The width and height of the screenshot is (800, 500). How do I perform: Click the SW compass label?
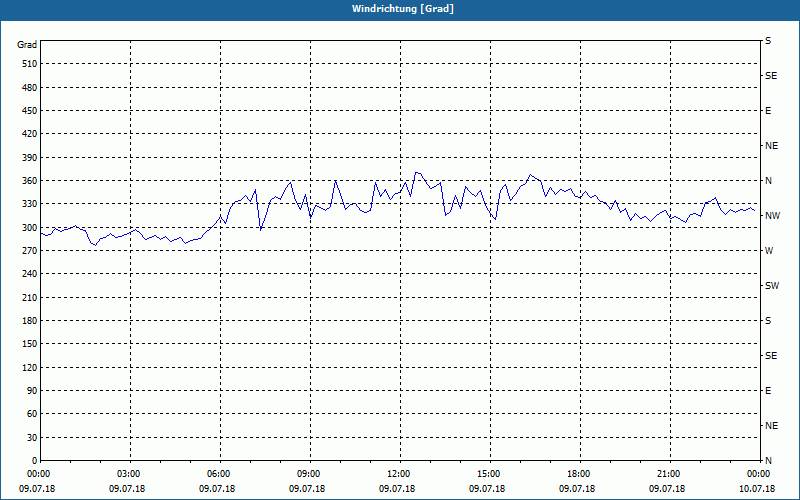point(772,286)
